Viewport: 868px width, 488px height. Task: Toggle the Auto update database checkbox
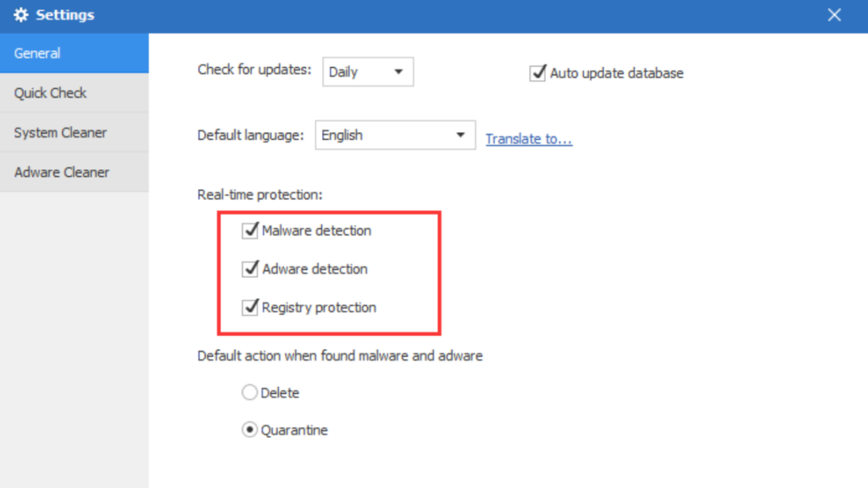[537, 74]
